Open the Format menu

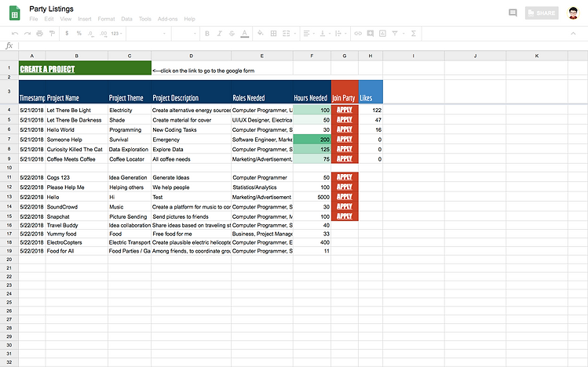[106, 19]
